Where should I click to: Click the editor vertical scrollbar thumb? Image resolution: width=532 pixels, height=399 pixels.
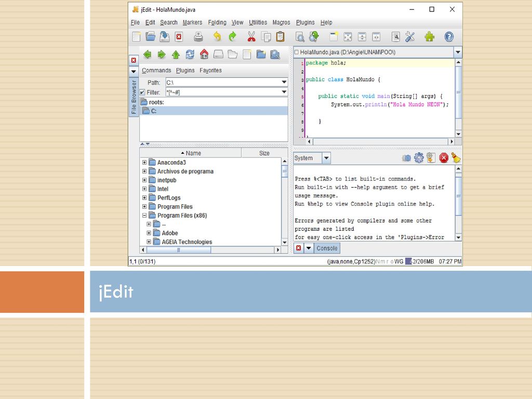[x=458, y=92]
